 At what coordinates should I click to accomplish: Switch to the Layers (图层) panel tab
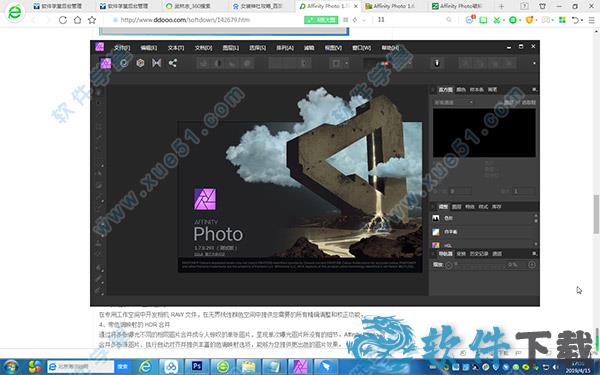coord(457,207)
